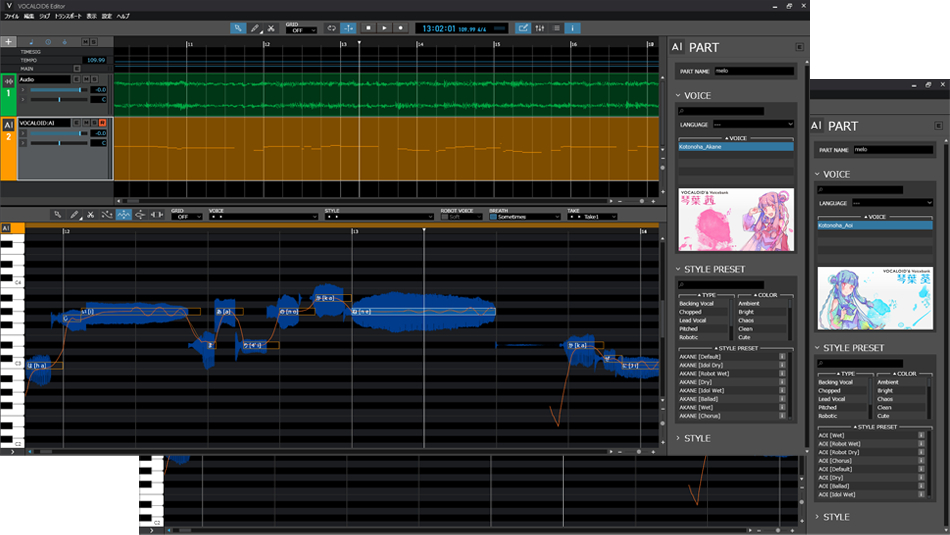
Task: Add a new track with plus button
Action: (x=8, y=42)
